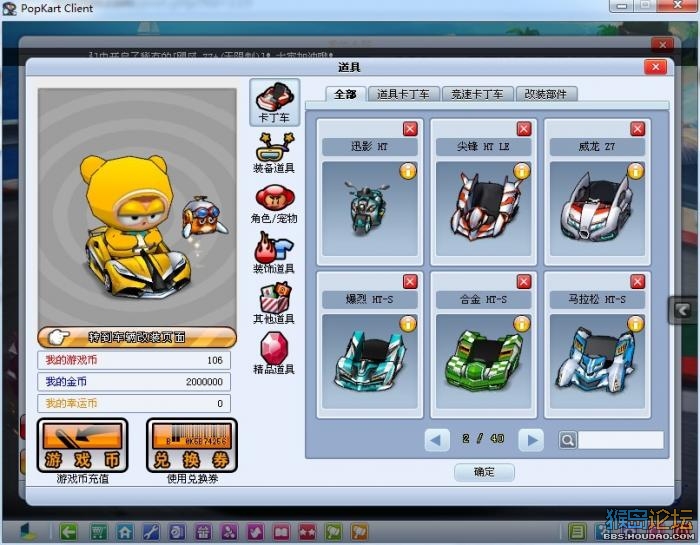The image size is (700, 545).
Task: Click the 确定 confirm button
Action: click(x=484, y=472)
